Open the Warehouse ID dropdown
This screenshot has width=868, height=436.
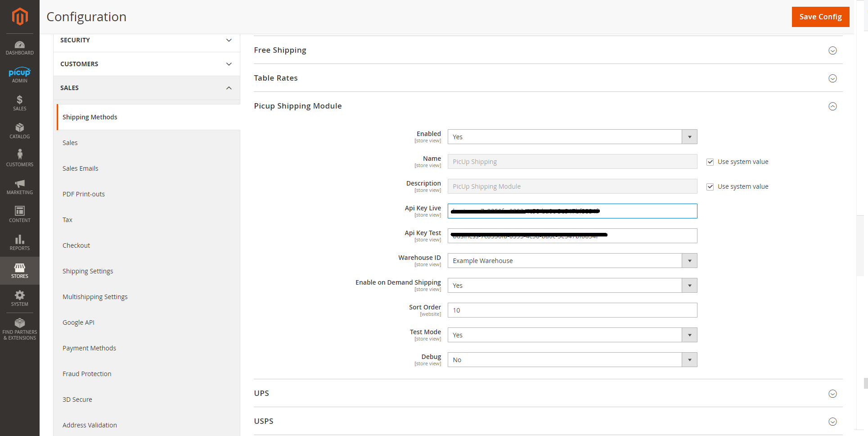click(572, 261)
